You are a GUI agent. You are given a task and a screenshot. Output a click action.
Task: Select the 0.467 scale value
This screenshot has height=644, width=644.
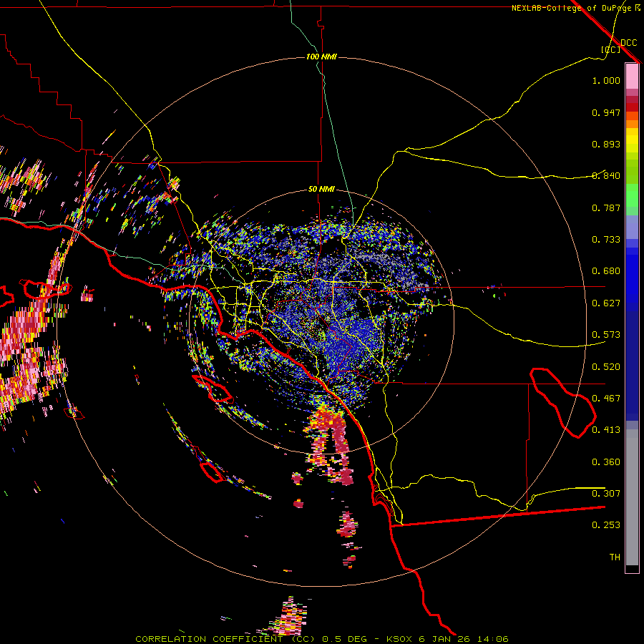(x=606, y=399)
